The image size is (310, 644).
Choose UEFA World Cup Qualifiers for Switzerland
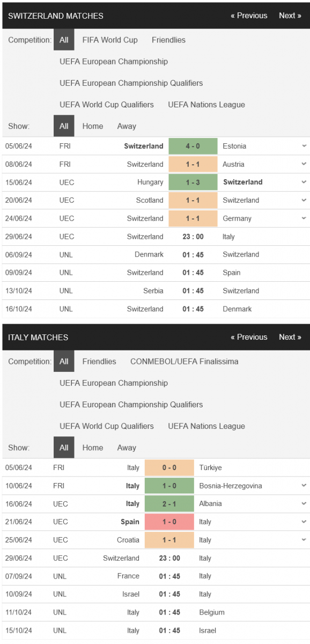[107, 105]
